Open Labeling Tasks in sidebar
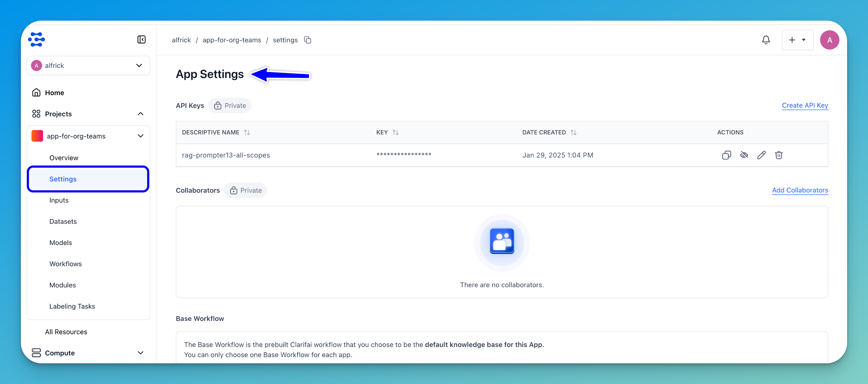868x384 pixels. [x=72, y=306]
